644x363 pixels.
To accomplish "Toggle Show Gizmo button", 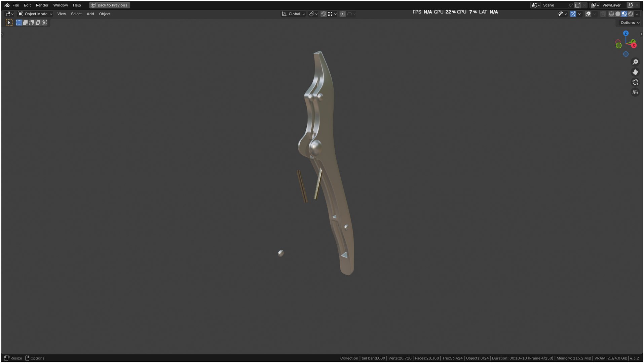I will point(573,14).
